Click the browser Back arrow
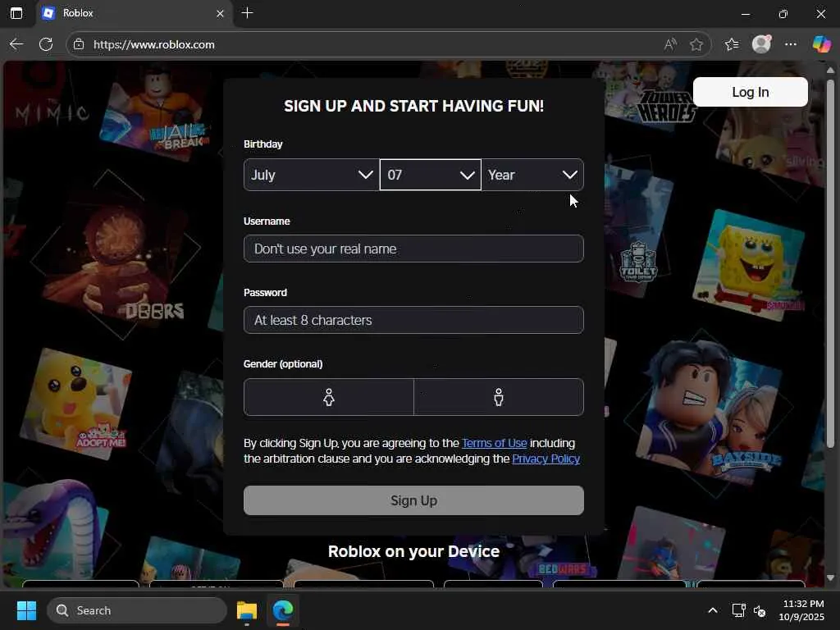This screenshot has height=630, width=840. tap(16, 44)
